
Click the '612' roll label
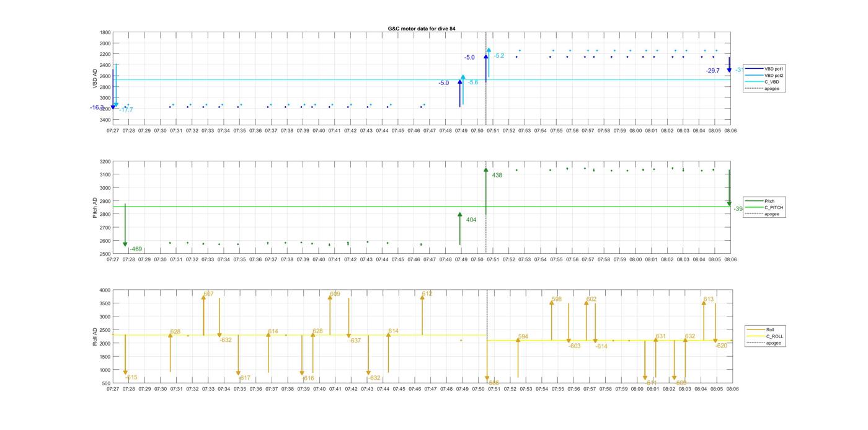pyautogui.click(x=427, y=294)
